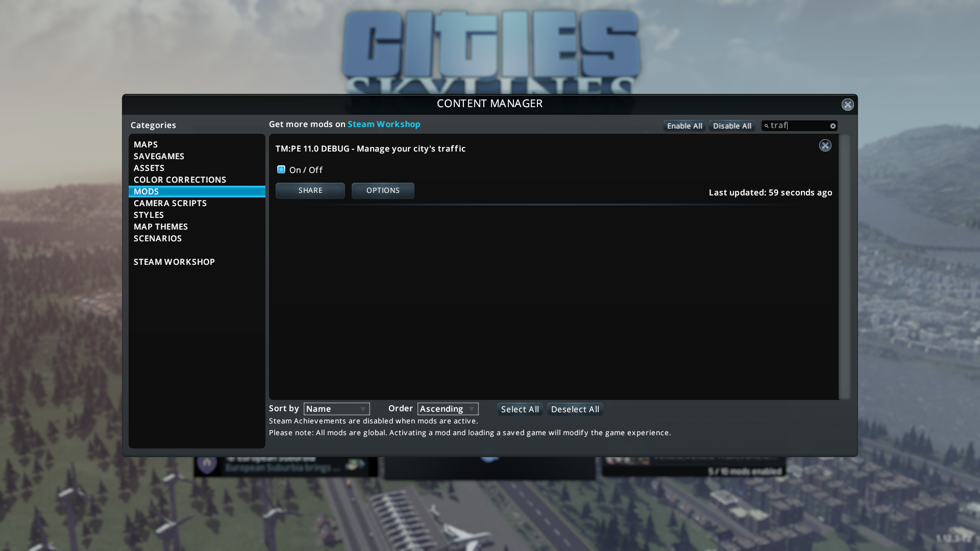Switch to the MODS category tab
Image resolution: width=980 pixels, height=551 pixels.
[146, 191]
